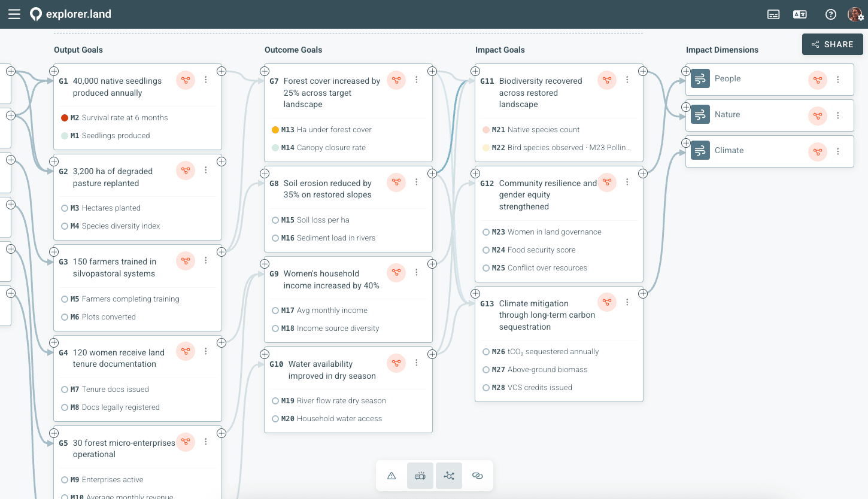Click the orange status dot of M13 Ha under forest cover
868x499 pixels.
click(275, 130)
